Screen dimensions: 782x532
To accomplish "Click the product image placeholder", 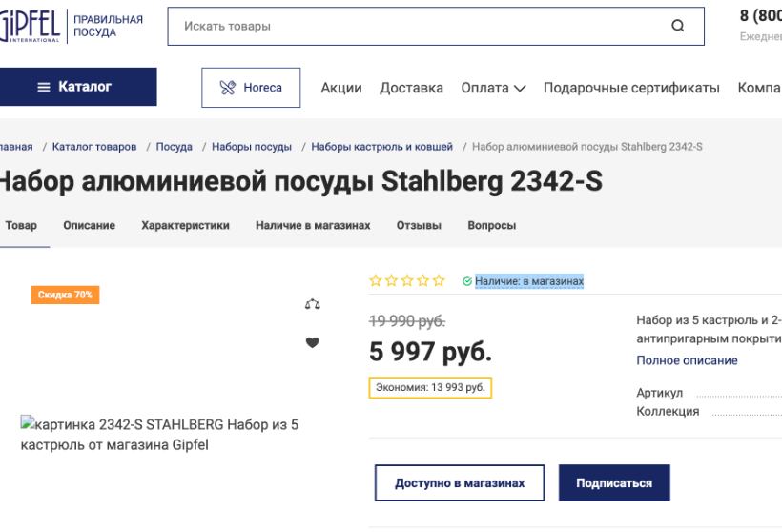I will (x=160, y=434).
